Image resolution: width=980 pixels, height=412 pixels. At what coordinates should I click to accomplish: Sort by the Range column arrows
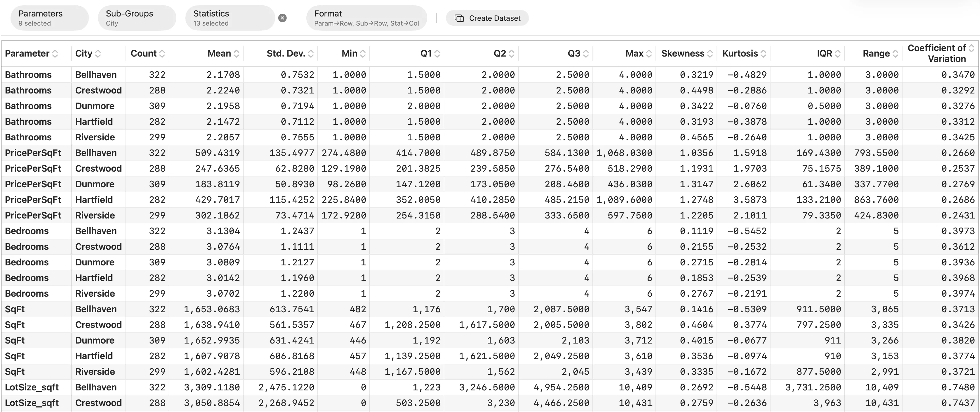[895, 54]
